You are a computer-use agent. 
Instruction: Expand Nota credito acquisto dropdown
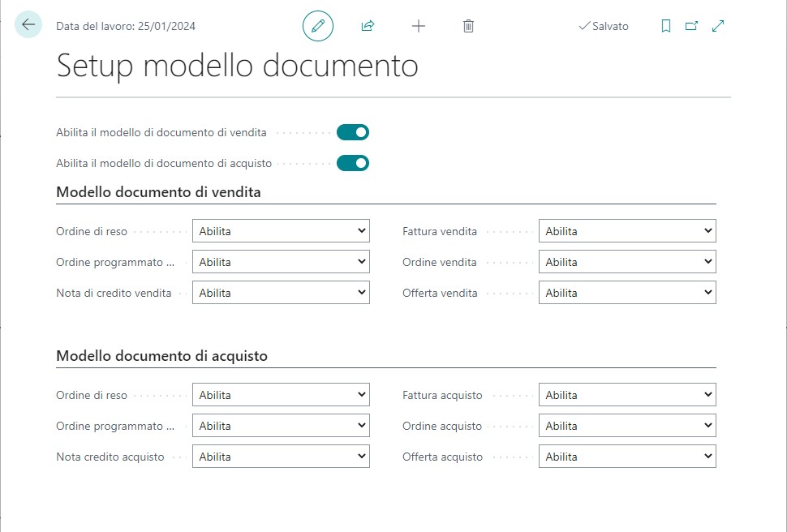[x=281, y=457]
